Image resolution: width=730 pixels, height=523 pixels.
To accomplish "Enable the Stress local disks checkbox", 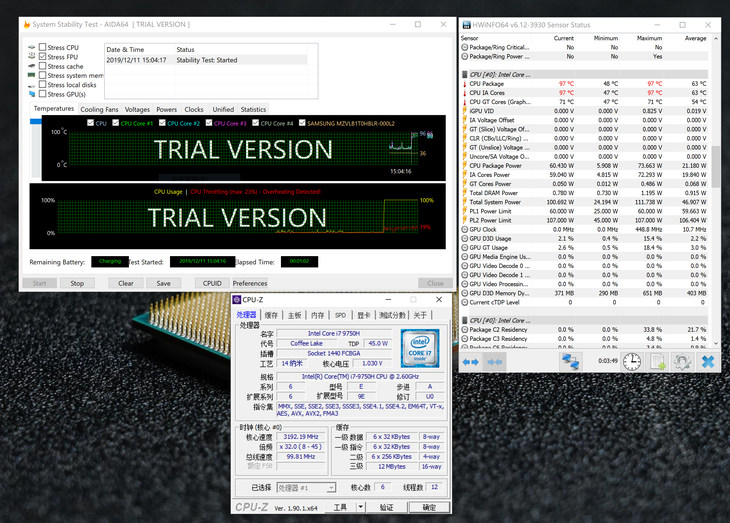I will (42, 84).
